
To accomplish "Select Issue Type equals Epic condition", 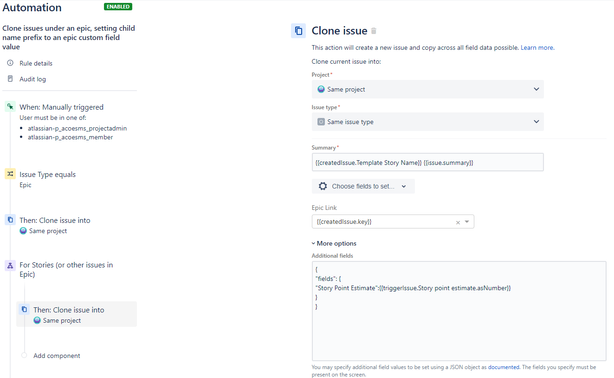I will 48,179.
